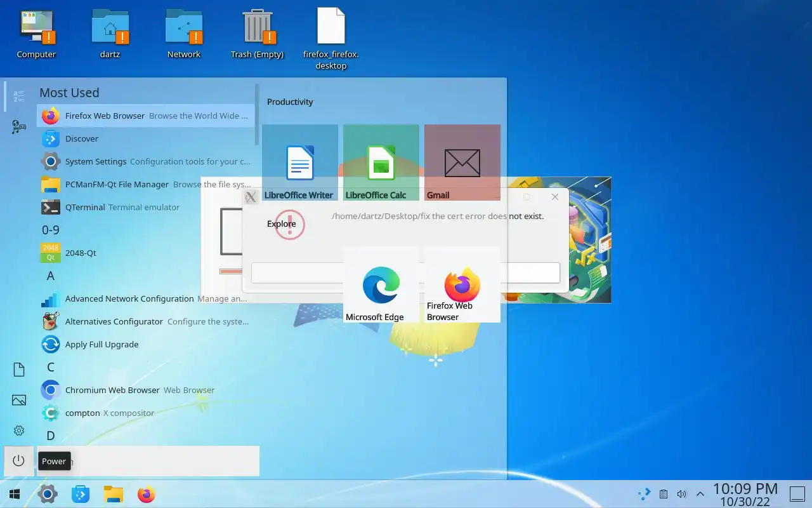Launch the Firefox Web Browser tile

pyautogui.click(x=462, y=284)
